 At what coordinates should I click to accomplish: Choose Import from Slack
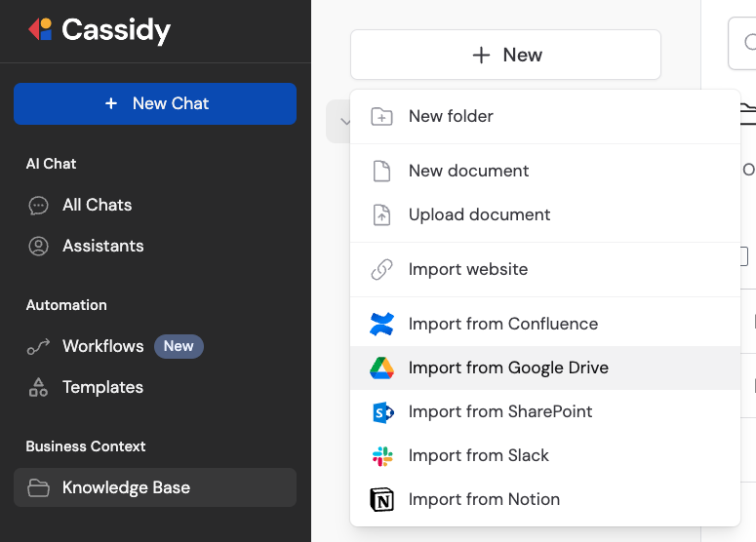(x=545, y=455)
